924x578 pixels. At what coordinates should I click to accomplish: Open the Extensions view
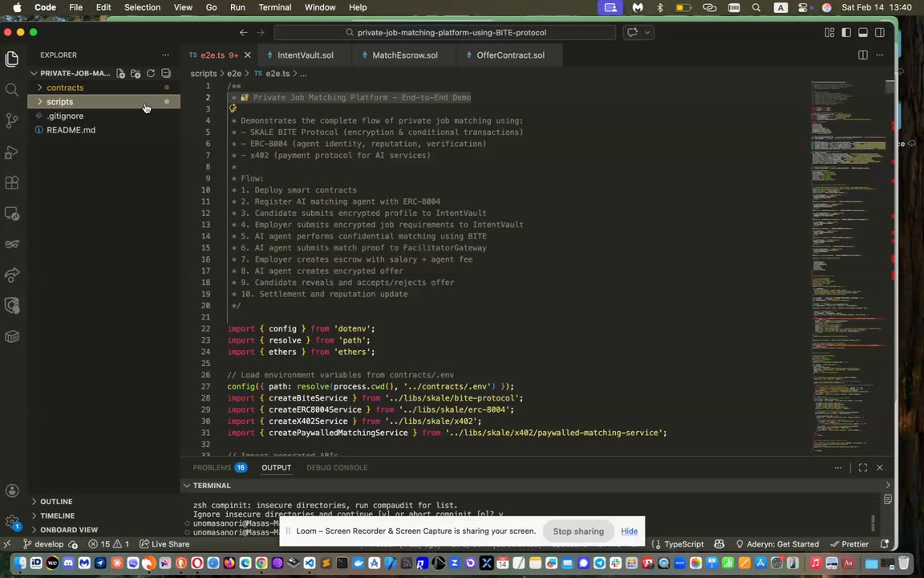pyautogui.click(x=12, y=183)
